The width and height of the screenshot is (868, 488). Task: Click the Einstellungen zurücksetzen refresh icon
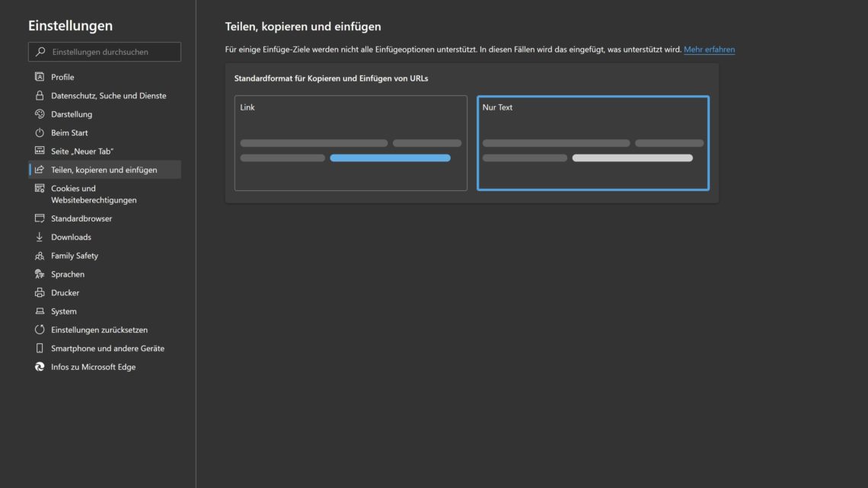tap(39, 330)
